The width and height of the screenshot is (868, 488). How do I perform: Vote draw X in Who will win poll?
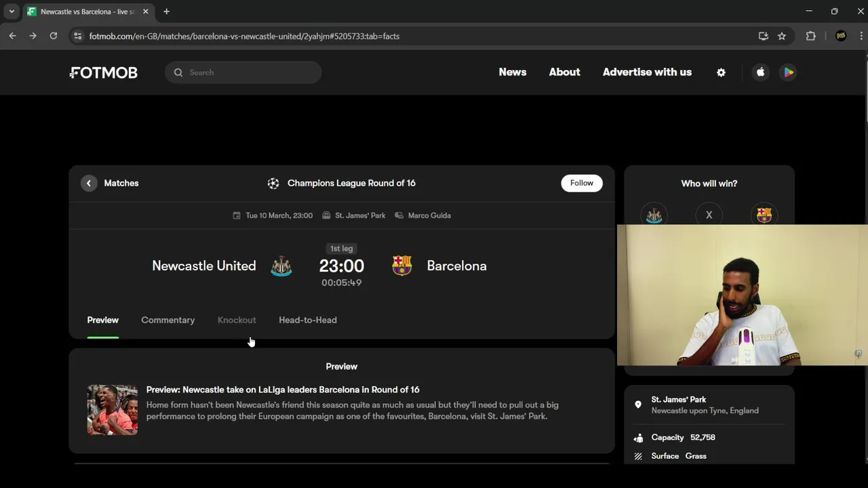(709, 216)
